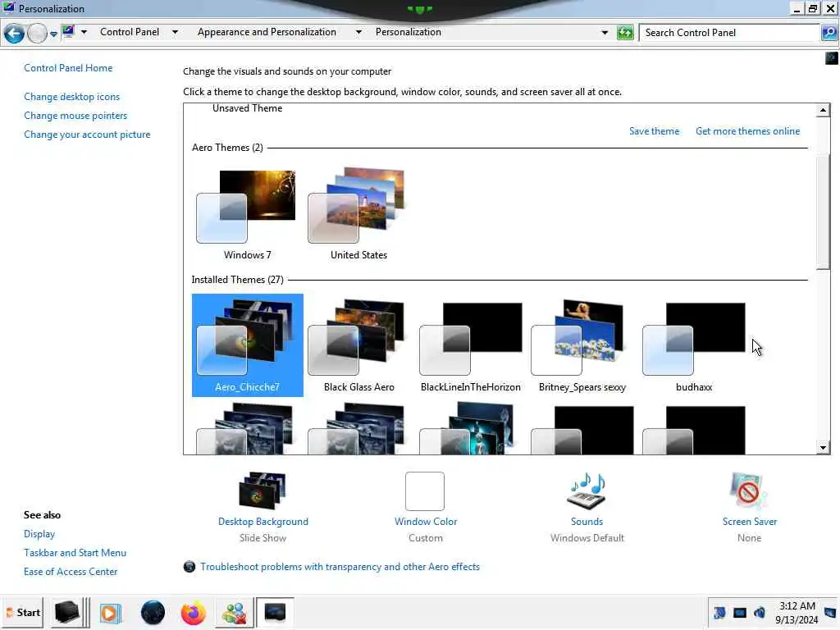Click the Aero troubleshoot globe icon
The image size is (840, 630).
(189, 567)
